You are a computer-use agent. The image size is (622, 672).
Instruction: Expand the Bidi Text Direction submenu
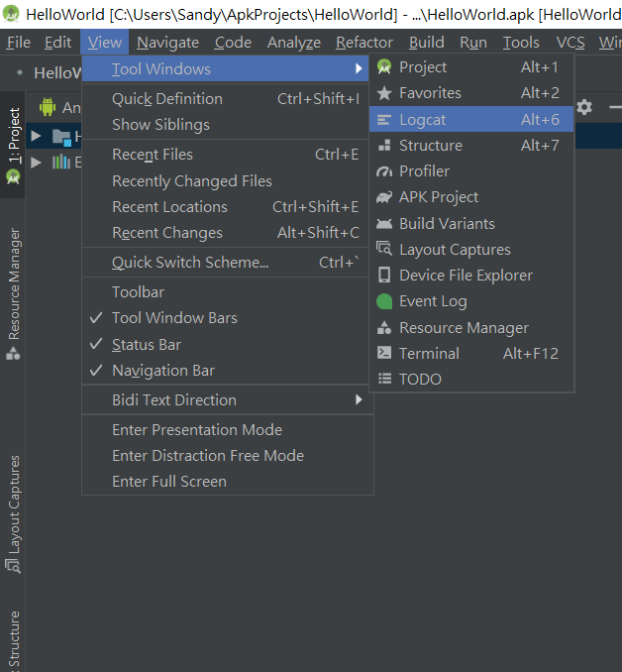click(228, 399)
